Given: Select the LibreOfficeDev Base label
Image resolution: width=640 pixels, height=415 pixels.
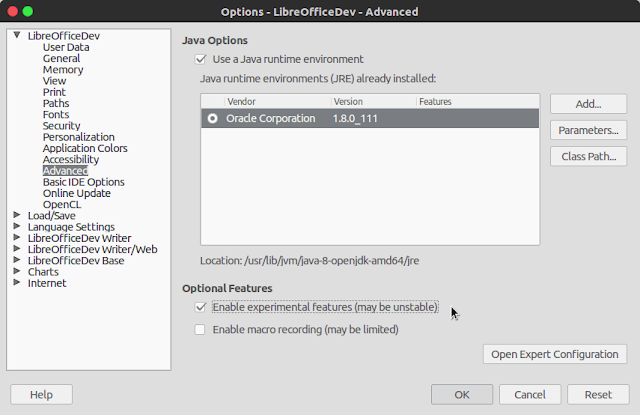Looking at the screenshot, I should pos(76,260).
